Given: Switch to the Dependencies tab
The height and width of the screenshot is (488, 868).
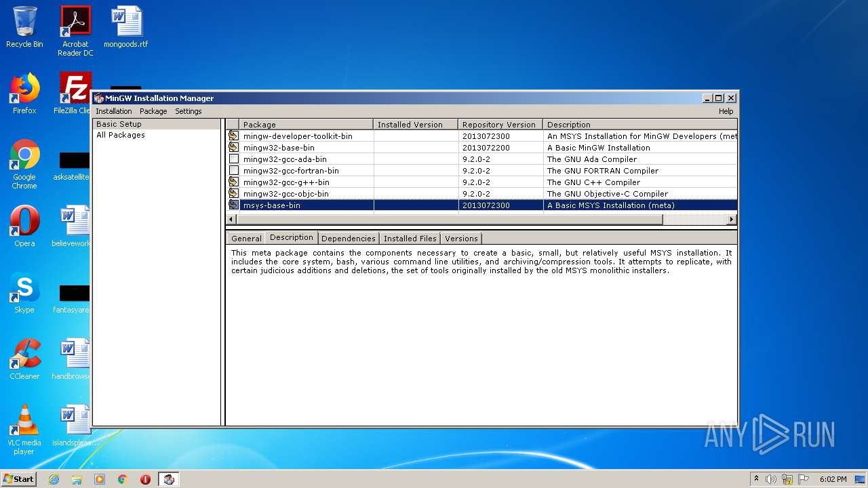Looking at the screenshot, I should (348, 239).
